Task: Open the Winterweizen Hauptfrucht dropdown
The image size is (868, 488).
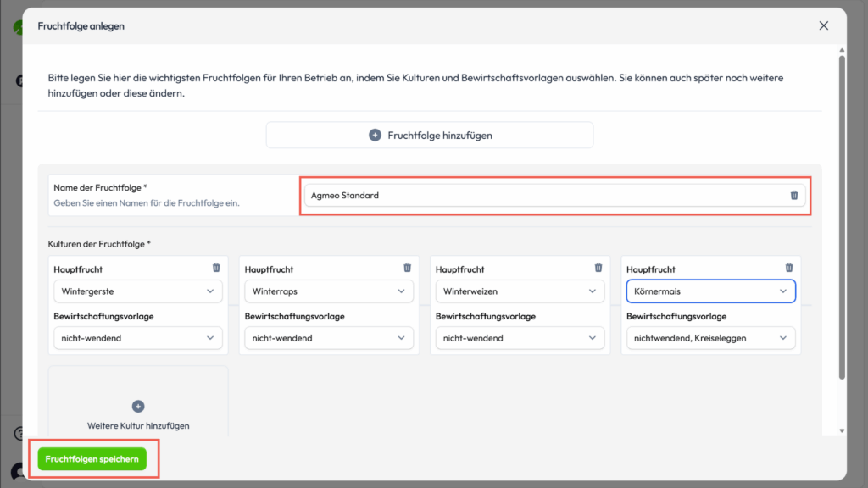Action: (520, 291)
